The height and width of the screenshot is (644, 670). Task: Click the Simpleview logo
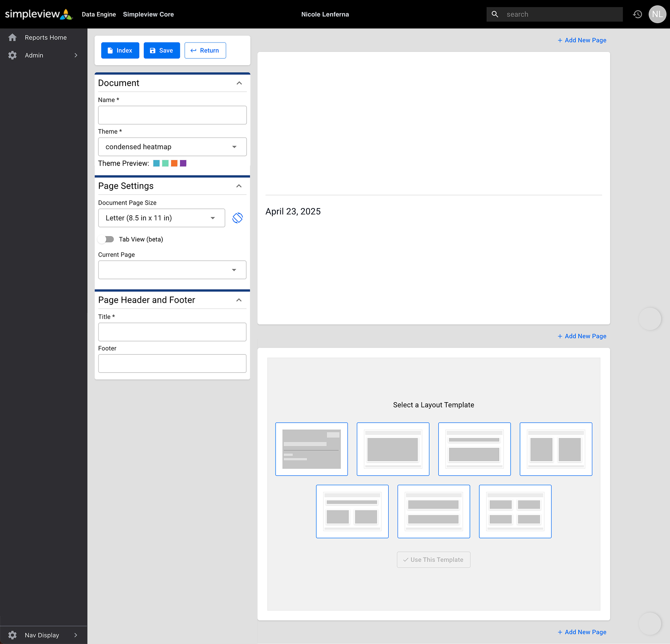(39, 14)
